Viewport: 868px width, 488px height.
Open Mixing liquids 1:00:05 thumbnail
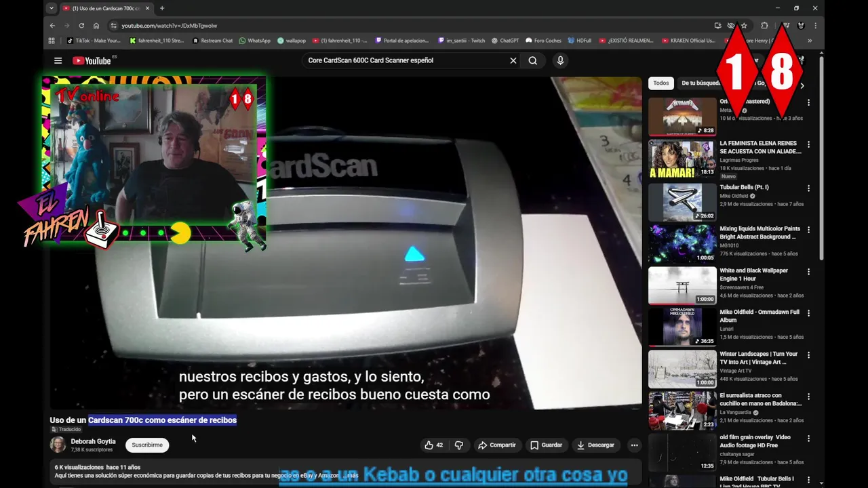(x=682, y=243)
